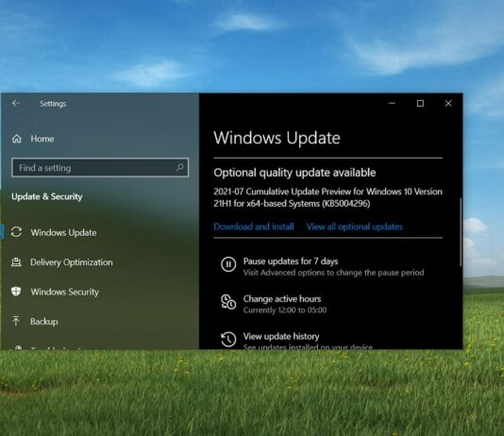504x436 pixels.
Task: Select Windows Update in the sidebar
Action: click(63, 232)
